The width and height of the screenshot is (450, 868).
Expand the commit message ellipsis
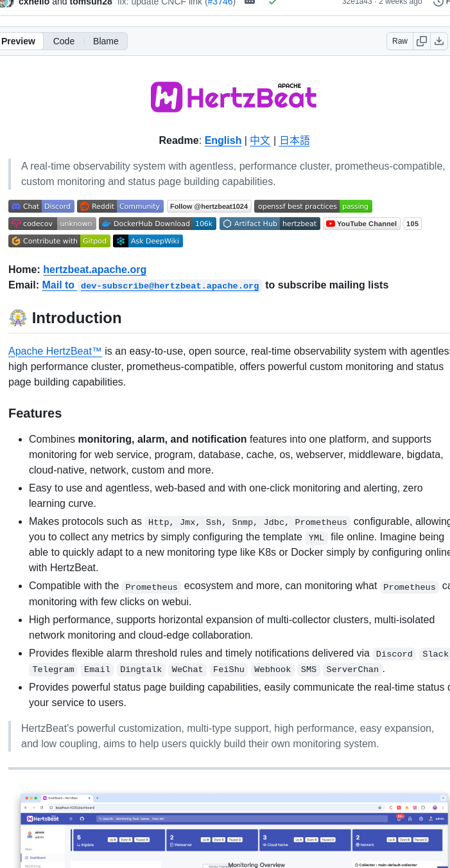click(250, 3)
